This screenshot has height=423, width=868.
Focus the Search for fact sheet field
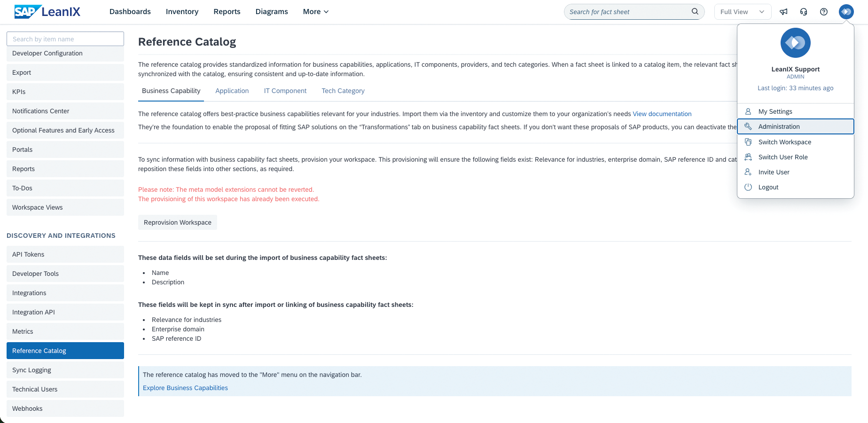(634, 12)
